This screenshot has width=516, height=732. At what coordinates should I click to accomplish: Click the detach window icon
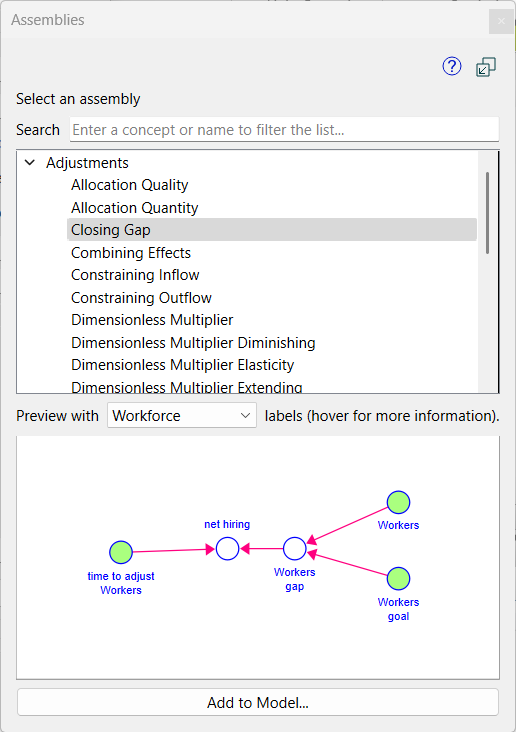486,67
